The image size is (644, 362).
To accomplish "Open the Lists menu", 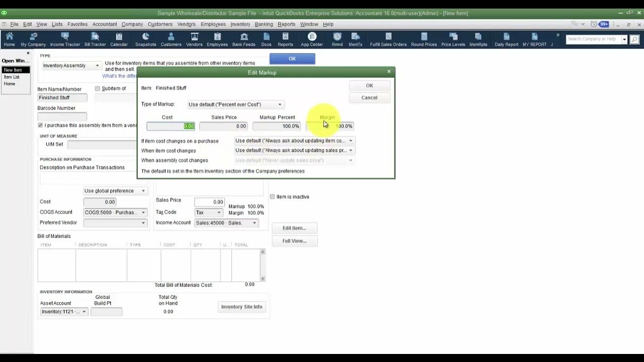I will pos(57,24).
